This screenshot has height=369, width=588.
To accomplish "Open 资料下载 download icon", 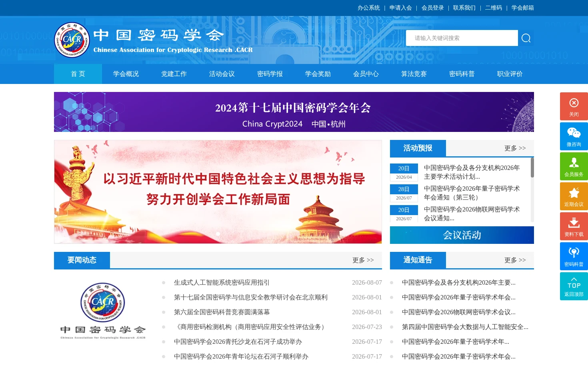I will (x=574, y=226).
